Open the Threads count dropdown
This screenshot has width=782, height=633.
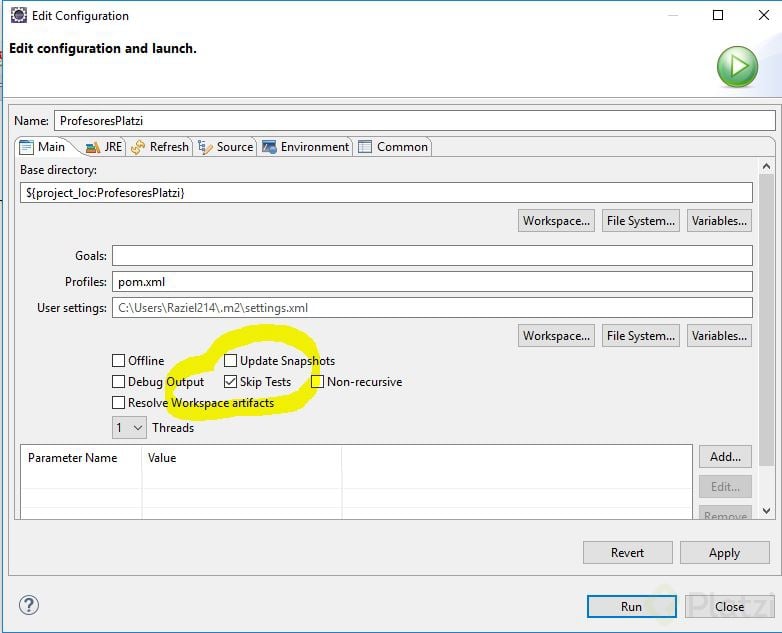[129, 427]
